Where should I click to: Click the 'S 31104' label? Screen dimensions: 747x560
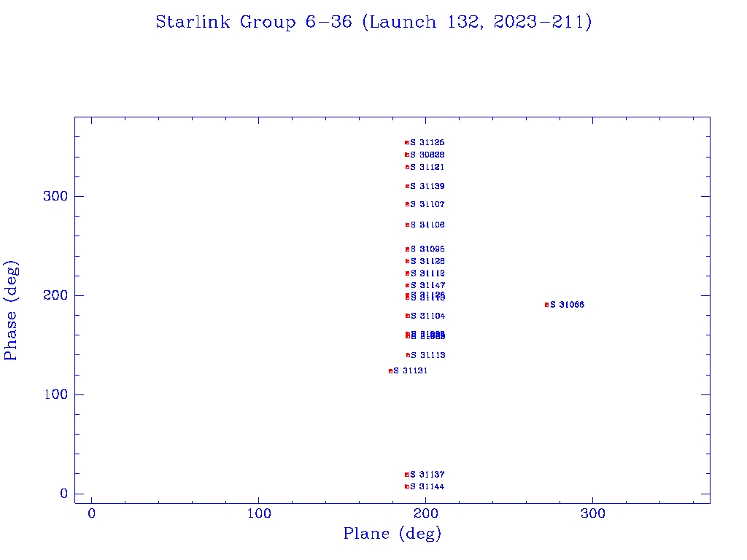[427, 316]
